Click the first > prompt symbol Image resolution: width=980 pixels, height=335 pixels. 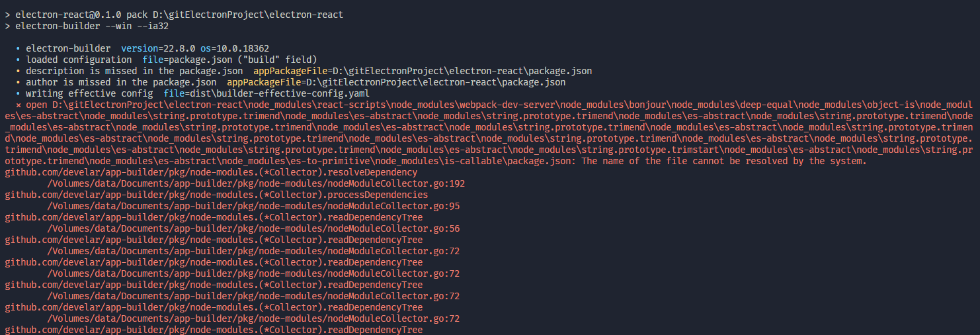[x=7, y=15]
